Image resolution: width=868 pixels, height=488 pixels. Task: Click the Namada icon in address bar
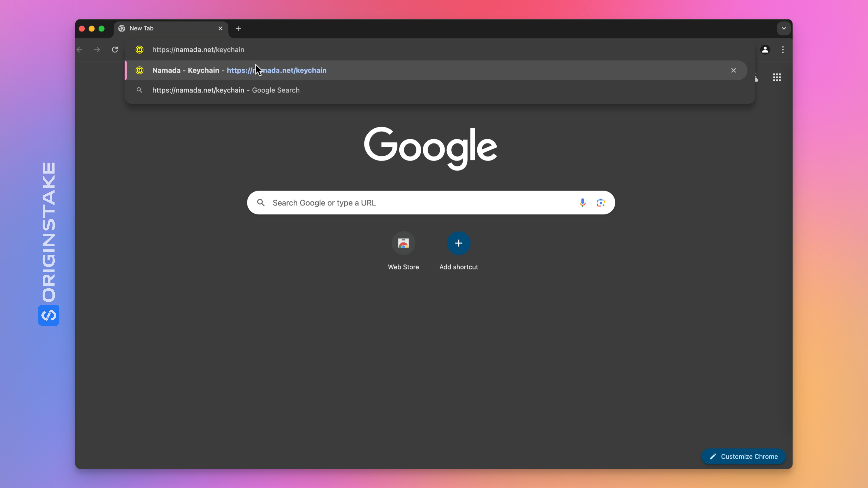(139, 50)
